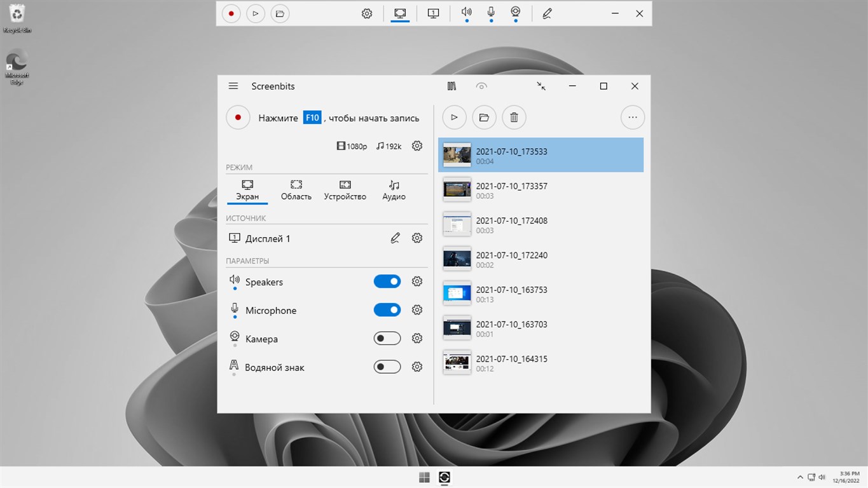Delete selected recording with trash icon
Screen dimensions: 868x488
[514, 118]
